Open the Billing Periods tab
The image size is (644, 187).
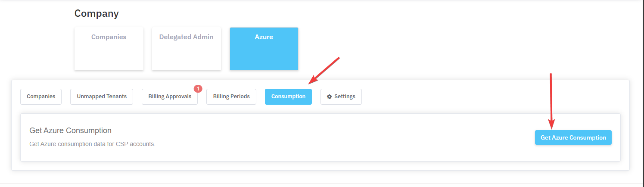[231, 97]
